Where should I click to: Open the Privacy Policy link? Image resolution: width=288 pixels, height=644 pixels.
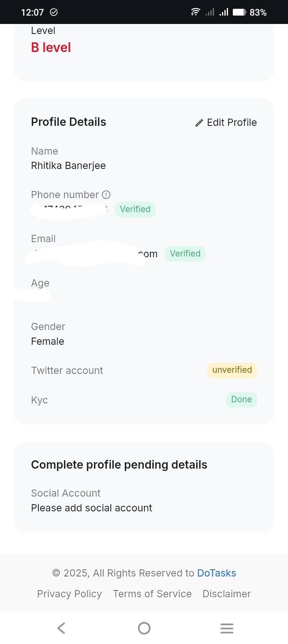69,594
